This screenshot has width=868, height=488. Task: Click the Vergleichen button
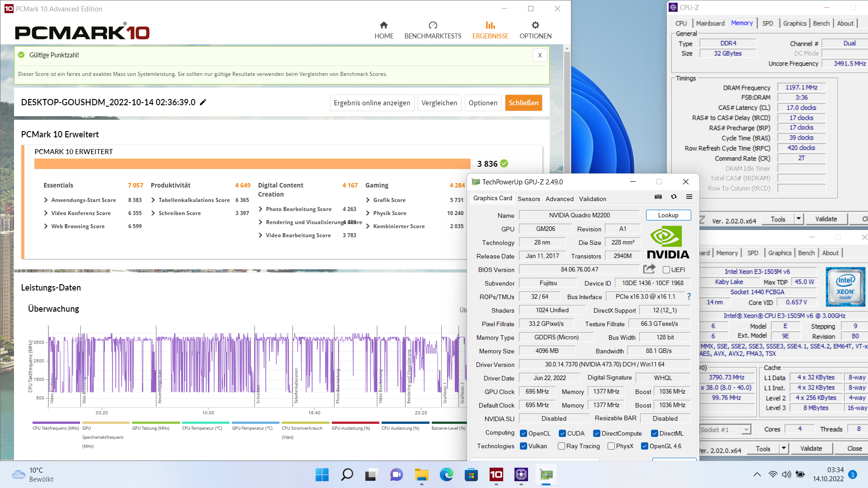click(x=439, y=103)
